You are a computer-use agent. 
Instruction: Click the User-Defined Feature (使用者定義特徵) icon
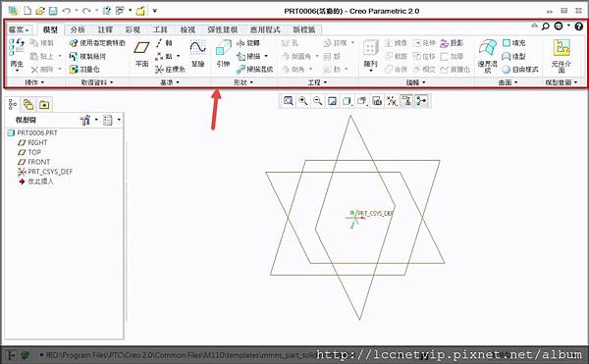click(x=74, y=43)
